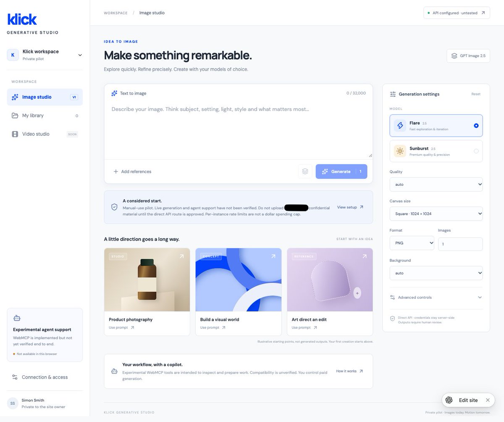Click the arrow icon on Product photography card
The height and width of the screenshot is (422, 504).
(181, 256)
